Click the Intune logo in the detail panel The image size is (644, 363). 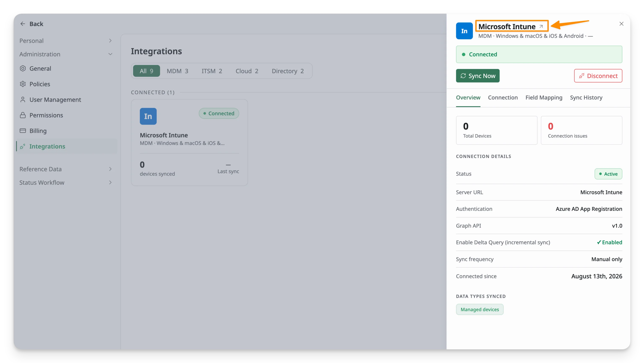pyautogui.click(x=464, y=31)
